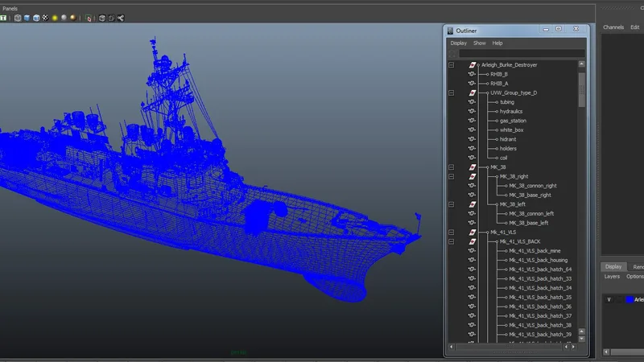Viewport: 644px width, 362px height.
Task: Click group icon beside UVW_Group_type_D
Action: point(473,93)
